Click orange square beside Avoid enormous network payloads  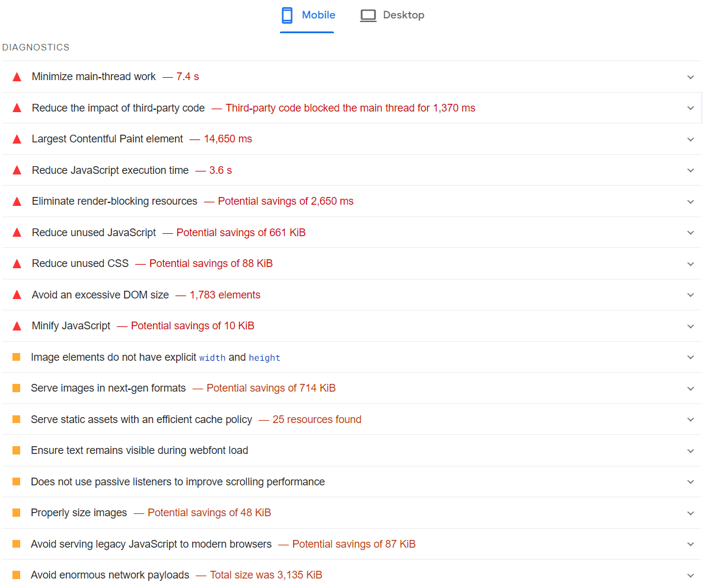pos(17,575)
